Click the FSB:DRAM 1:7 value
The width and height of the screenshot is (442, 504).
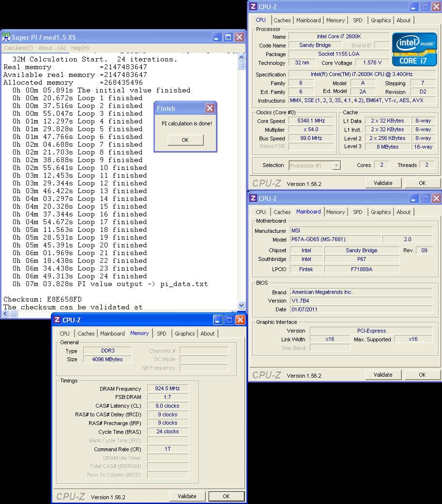168,397
